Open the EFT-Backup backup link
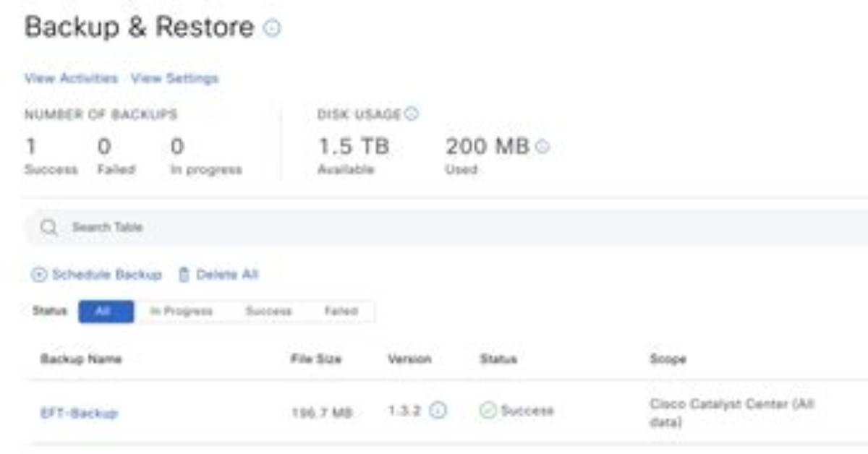Viewport: 868px width, 454px height. point(79,413)
